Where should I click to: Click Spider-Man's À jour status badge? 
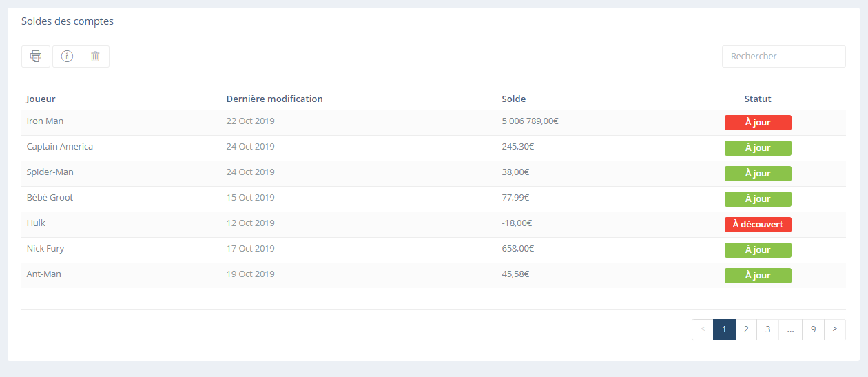coord(758,174)
